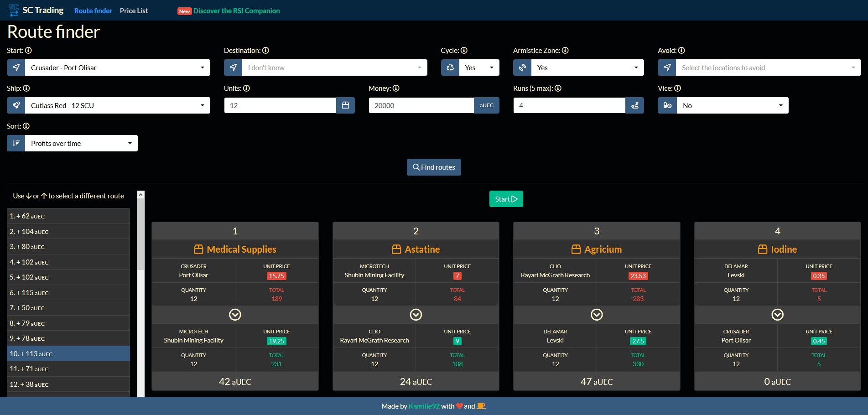Open the Kamille92 author link
The height and width of the screenshot is (415, 868).
(x=424, y=406)
